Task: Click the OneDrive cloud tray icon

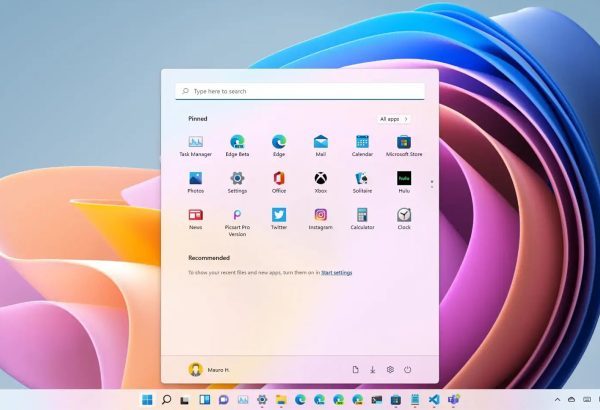Action: coord(572,400)
